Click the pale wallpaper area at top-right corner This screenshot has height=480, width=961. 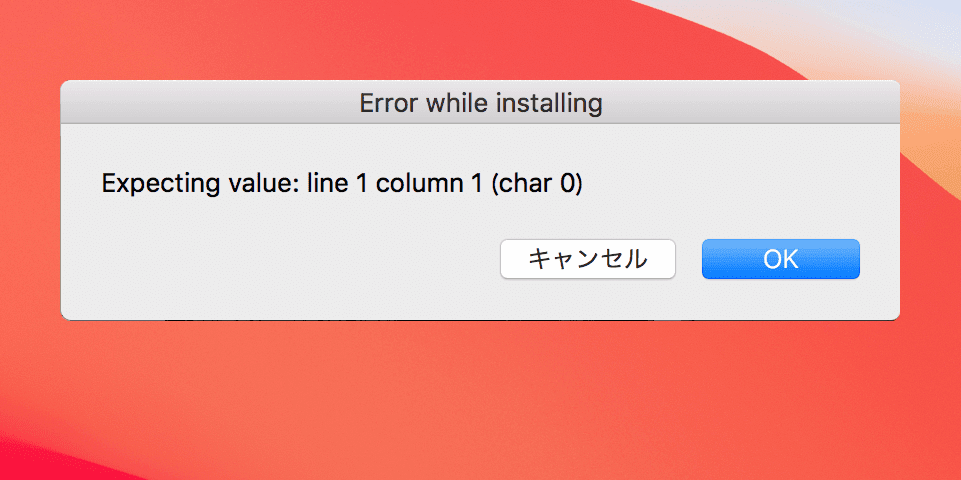(930, 25)
